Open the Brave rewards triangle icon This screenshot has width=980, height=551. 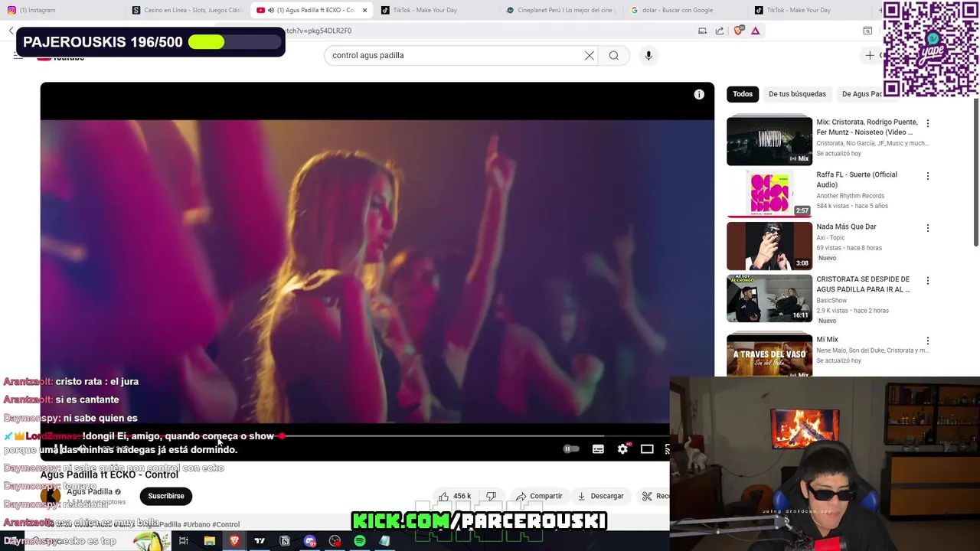click(756, 31)
